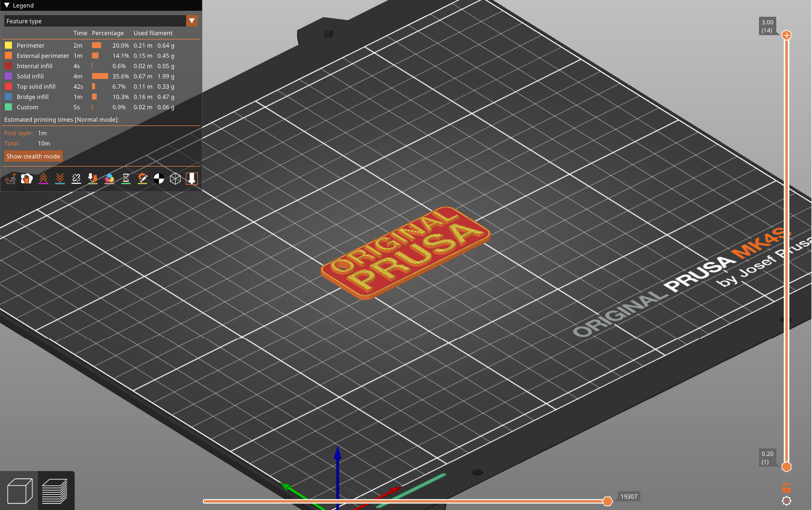
Task: Select the Perimeter yellow color swatch
Action: click(8, 45)
